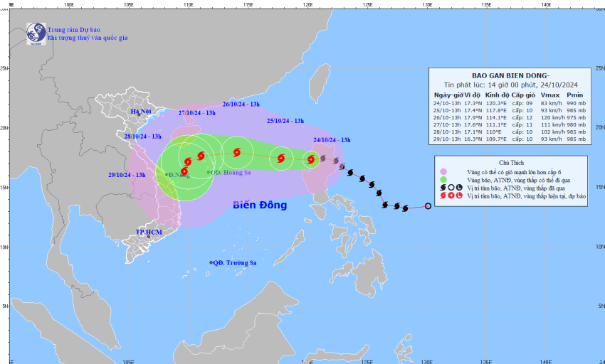Click the Hà Nội city marker

[139, 114]
